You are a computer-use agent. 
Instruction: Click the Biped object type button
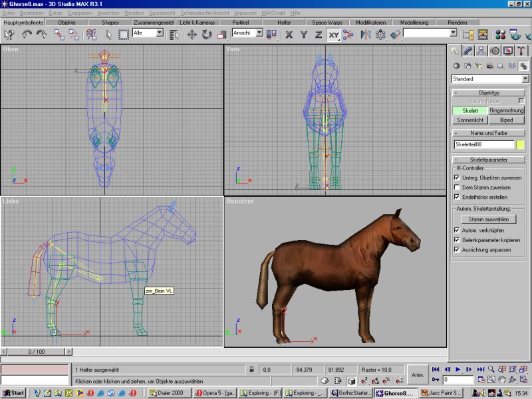(x=507, y=120)
